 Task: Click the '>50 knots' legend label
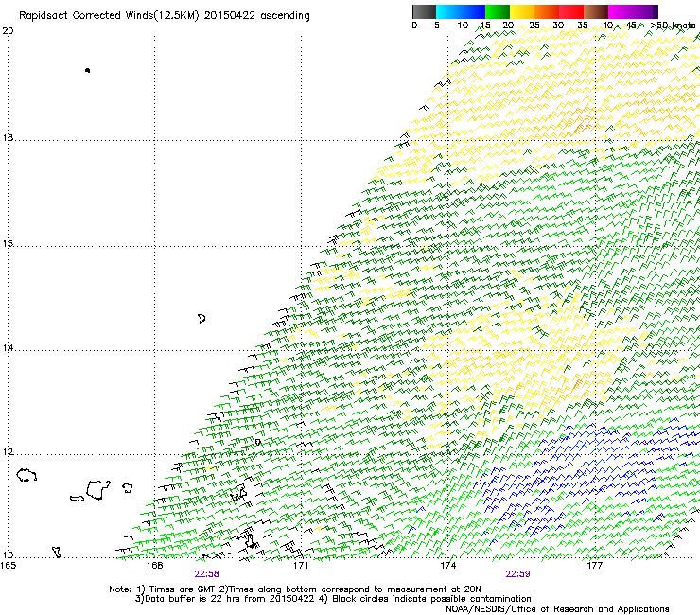pyautogui.click(x=673, y=26)
